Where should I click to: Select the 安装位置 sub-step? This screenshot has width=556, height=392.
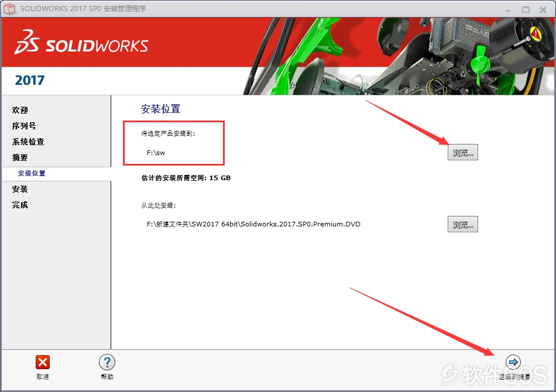coord(32,173)
